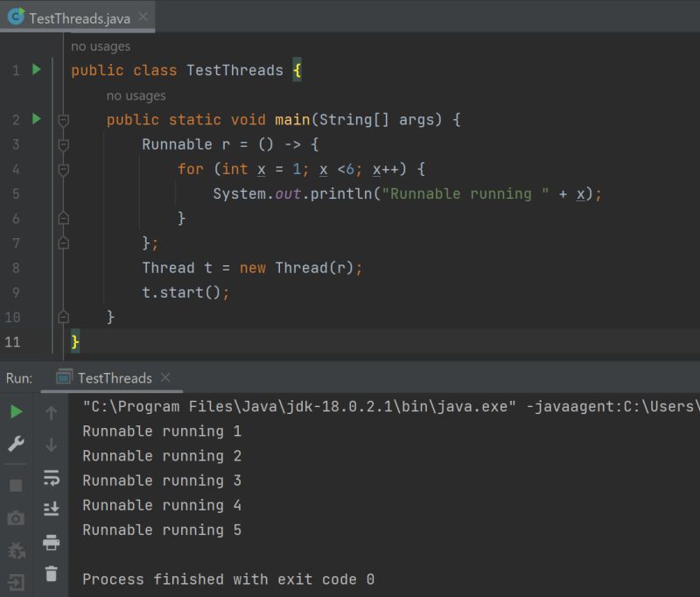Viewport: 700px width, 597px height.
Task: Clear console output using trash icon
Action: 52,574
